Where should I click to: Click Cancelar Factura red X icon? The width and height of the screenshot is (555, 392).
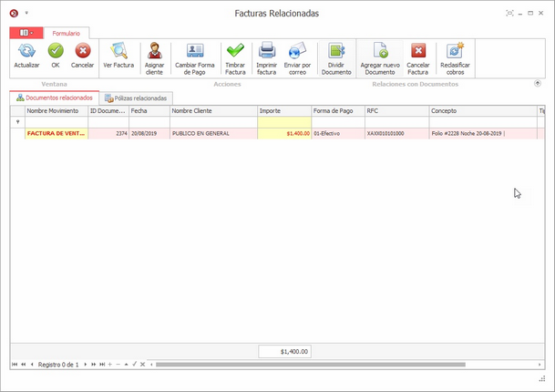(418, 52)
